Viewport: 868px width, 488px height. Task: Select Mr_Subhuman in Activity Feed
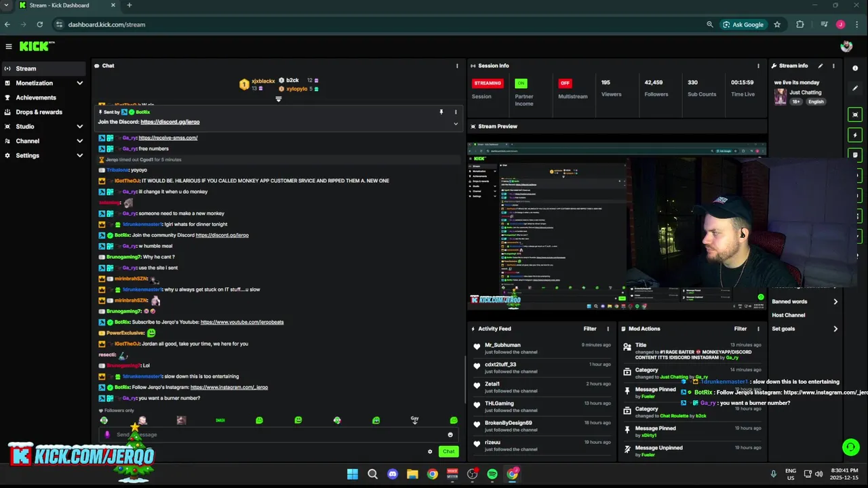click(x=502, y=345)
